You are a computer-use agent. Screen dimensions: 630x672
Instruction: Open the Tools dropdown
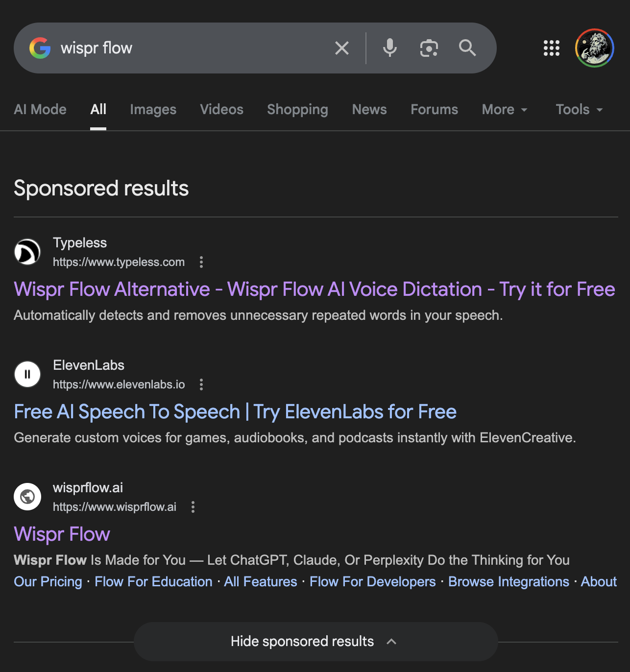tap(579, 109)
